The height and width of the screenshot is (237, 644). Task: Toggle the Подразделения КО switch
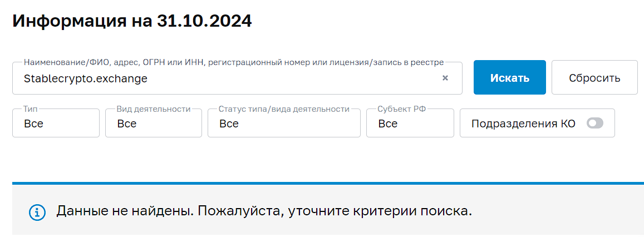(594, 123)
